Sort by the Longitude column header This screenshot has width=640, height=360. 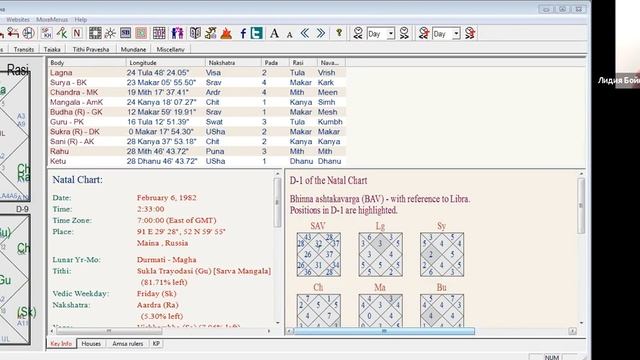tap(166, 62)
